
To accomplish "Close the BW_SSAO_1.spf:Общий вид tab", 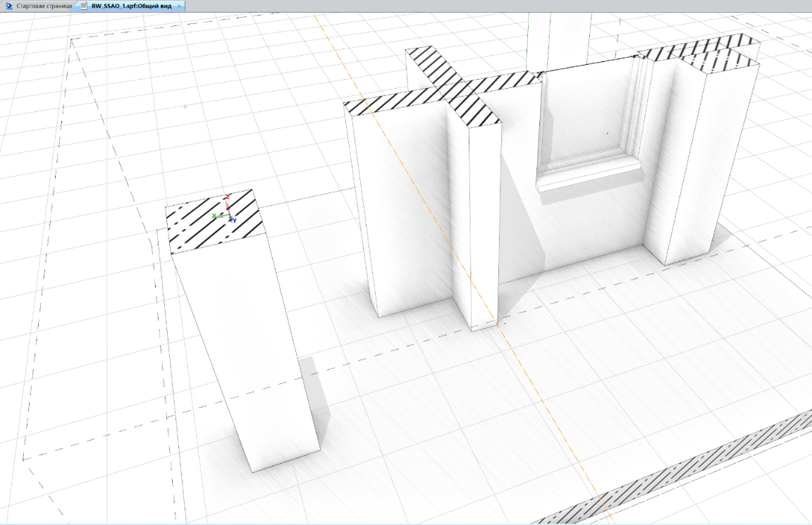I will (179, 6).
